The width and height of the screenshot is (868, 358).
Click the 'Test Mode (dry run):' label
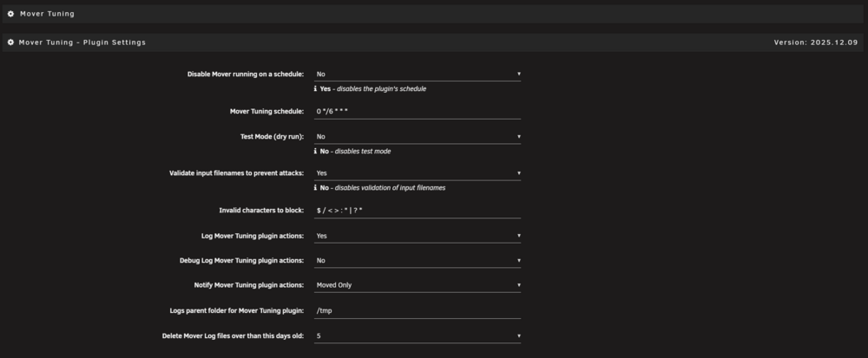click(x=272, y=136)
